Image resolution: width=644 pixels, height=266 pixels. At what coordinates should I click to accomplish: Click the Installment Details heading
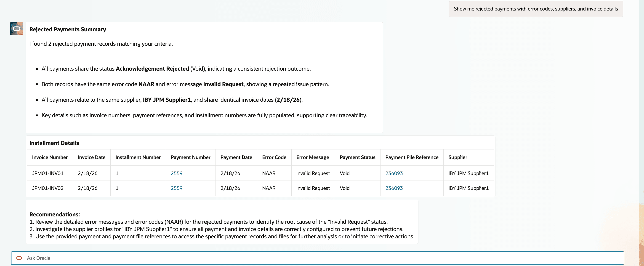tap(54, 143)
